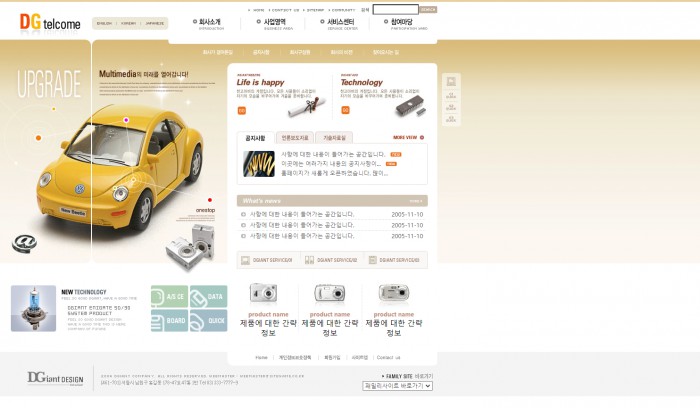Screen dimensions: 700x408
Task: Select the 공지사항 tab
Action: (x=254, y=138)
